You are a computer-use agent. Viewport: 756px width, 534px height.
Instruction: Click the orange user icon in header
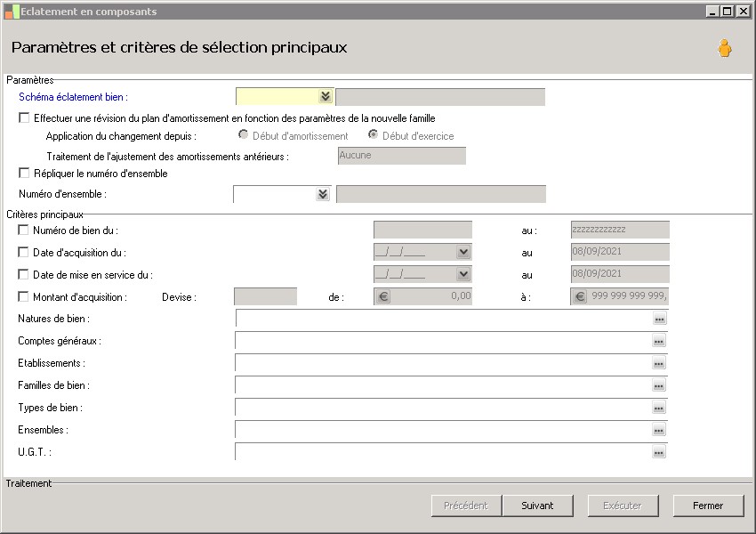click(x=725, y=49)
